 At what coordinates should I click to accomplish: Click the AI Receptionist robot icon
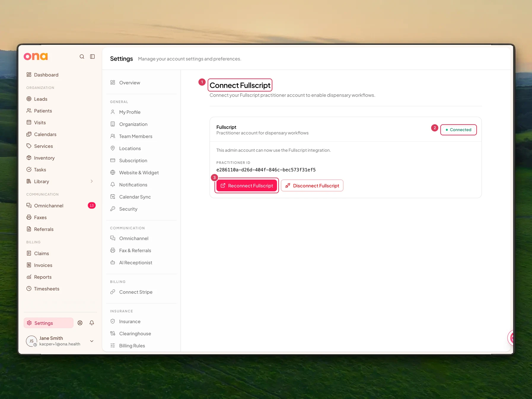coord(113,262)
